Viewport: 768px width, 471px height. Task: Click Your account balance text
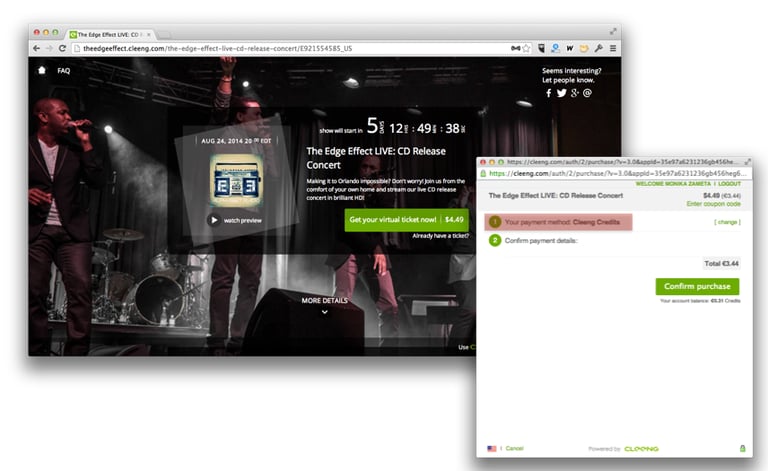pyautogui.click(x=700, y=301)
